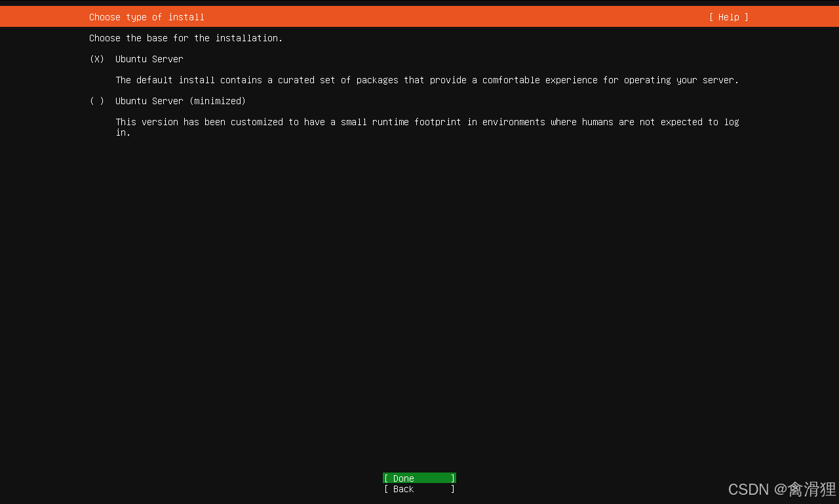
Task: Open the Help menu
Action: (728, 17)
